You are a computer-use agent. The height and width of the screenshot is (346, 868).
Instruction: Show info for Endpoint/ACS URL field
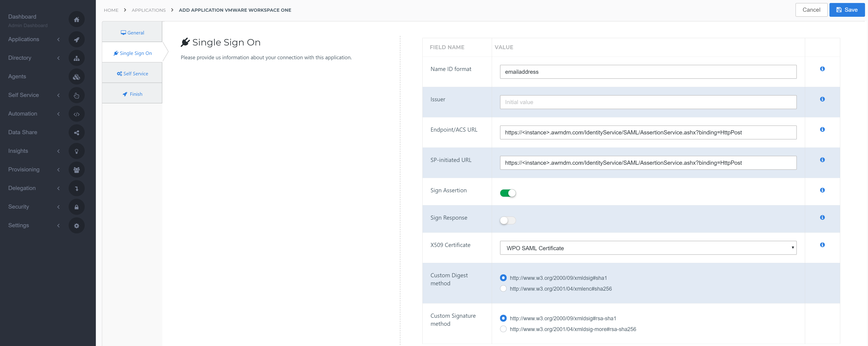click(822, 130)
